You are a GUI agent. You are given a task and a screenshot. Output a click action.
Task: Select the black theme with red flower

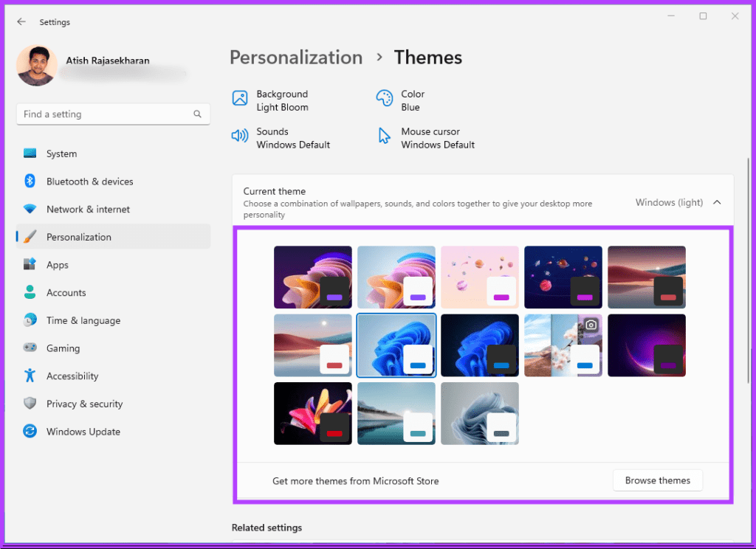click(x=313, y=413)
